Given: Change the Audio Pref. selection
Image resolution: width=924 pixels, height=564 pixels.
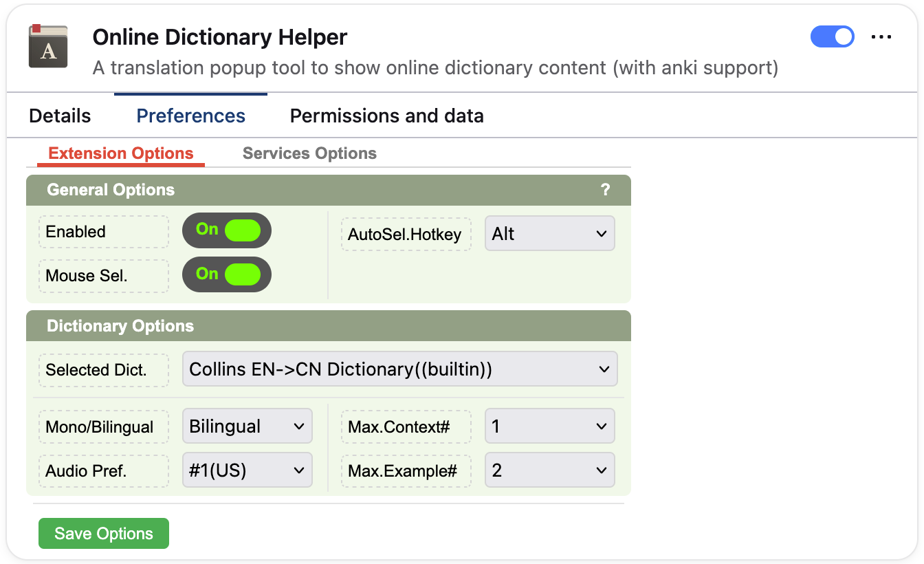Looking at the screenshot, I should [x=247, y=470].
